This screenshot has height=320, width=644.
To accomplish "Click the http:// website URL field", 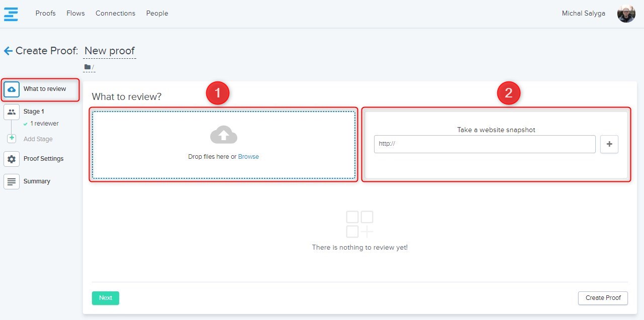I will (x=484, y=144).
